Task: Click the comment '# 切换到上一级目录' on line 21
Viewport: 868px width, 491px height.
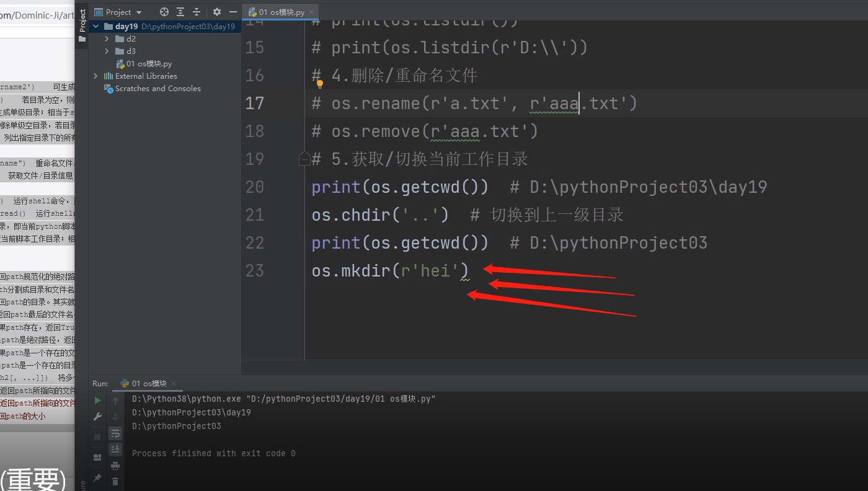Action: click(547, 215)
